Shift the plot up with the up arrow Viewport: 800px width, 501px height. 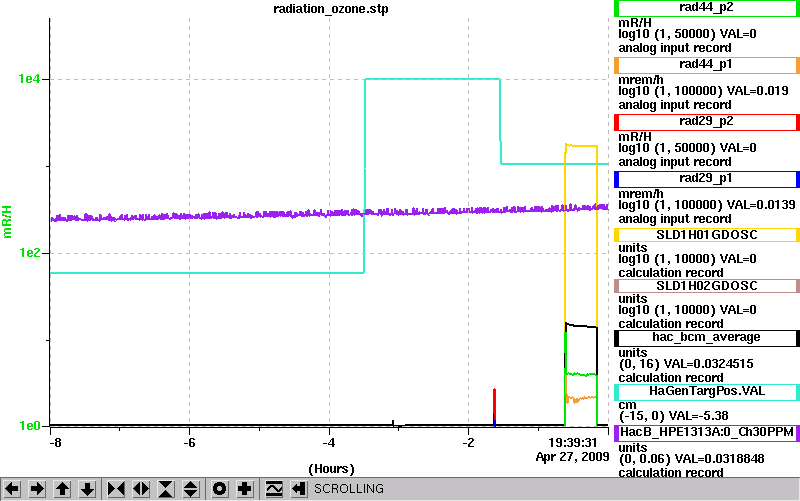(62, 489)
